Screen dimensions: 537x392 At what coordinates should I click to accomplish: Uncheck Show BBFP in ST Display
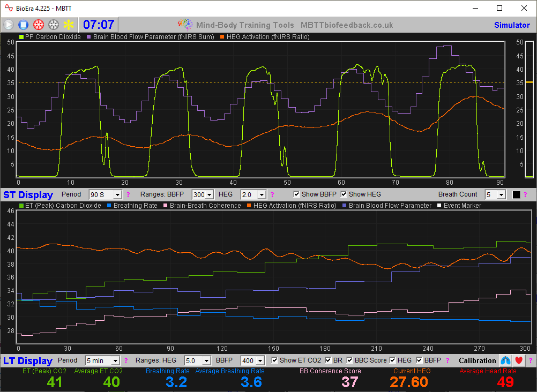(296, 194)
